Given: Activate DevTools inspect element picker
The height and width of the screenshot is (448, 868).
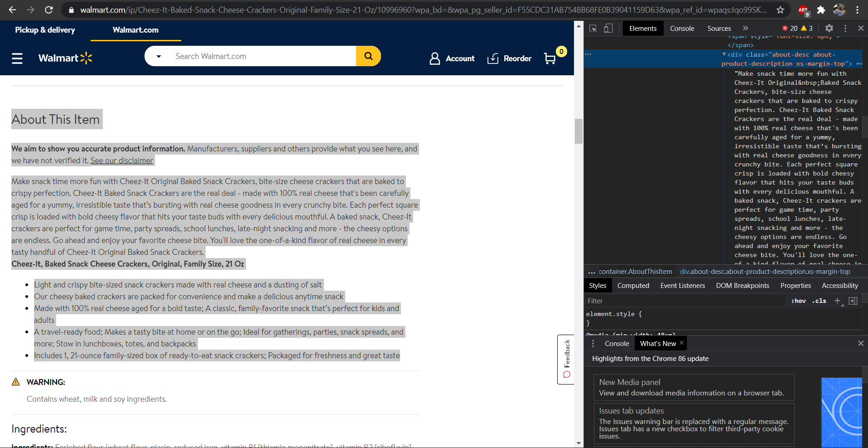Looking at the screenshot, I should click(593, 29).
